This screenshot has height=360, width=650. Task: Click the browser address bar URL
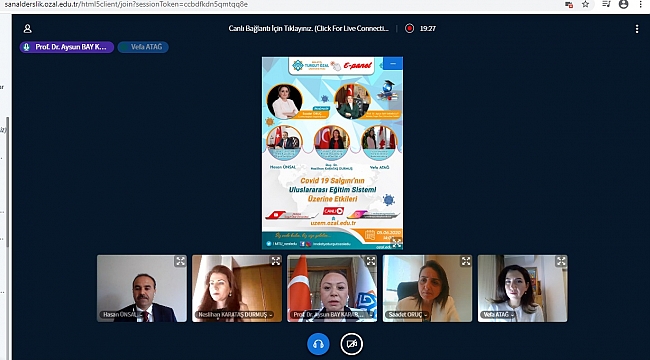click(126, 4)
